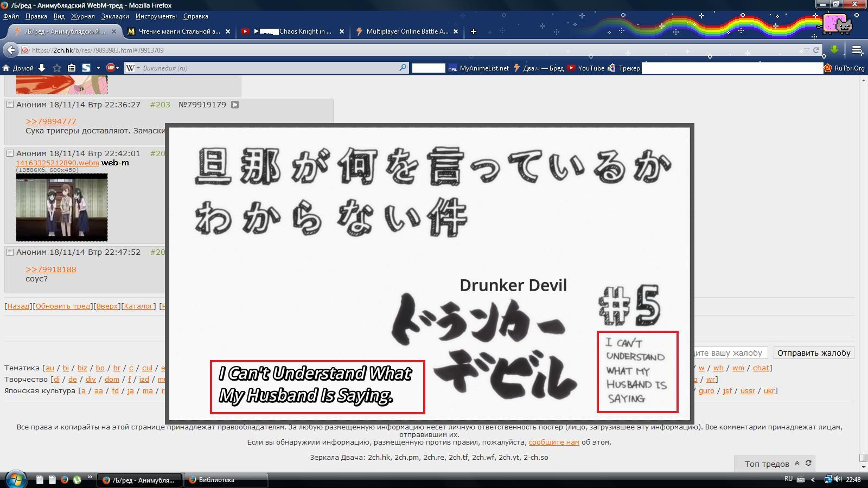Open the dropdown arrow beside the S icon
Viewport: 868px width, 488px height.
point(98,68)
